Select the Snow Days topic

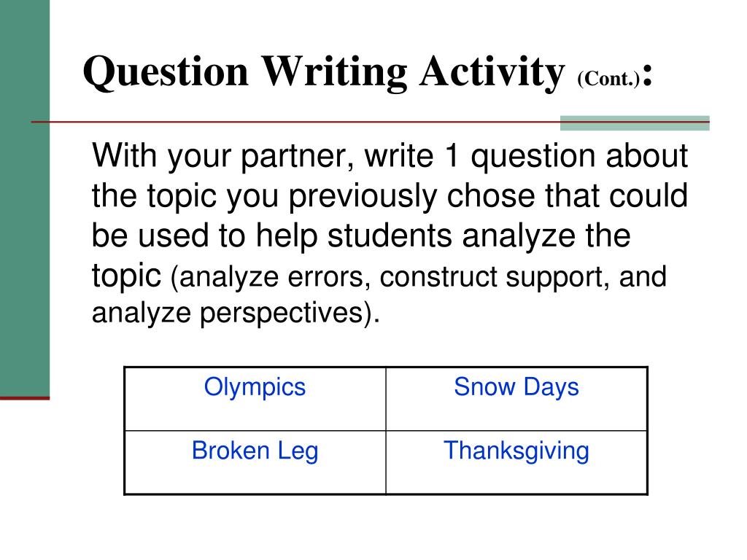tap(516, 399)
